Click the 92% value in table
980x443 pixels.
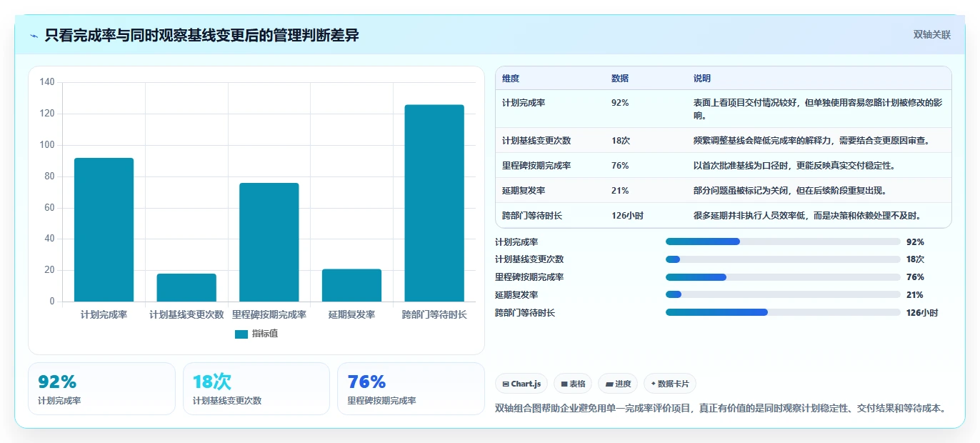pos(620,103)
